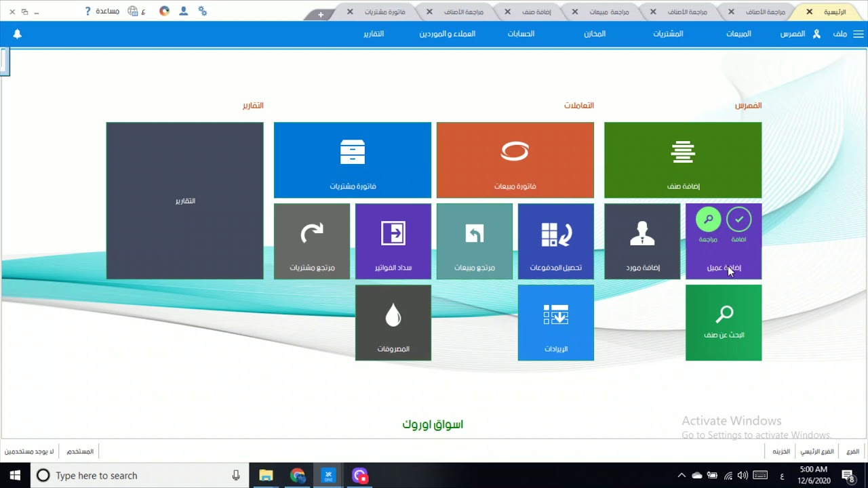Screen dimensions: 868x488
Task: Switch to the فاتورة مشتريات tab
Action: click(384, 12)
